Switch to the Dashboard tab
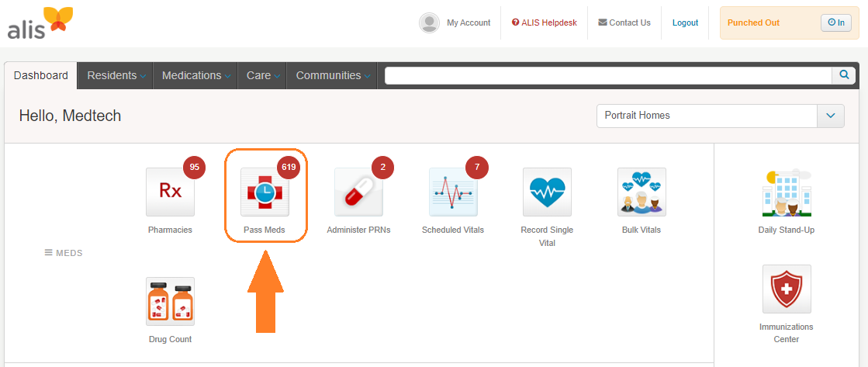The height and width of the screenshot is (367, 868). [x=41, y=75]
